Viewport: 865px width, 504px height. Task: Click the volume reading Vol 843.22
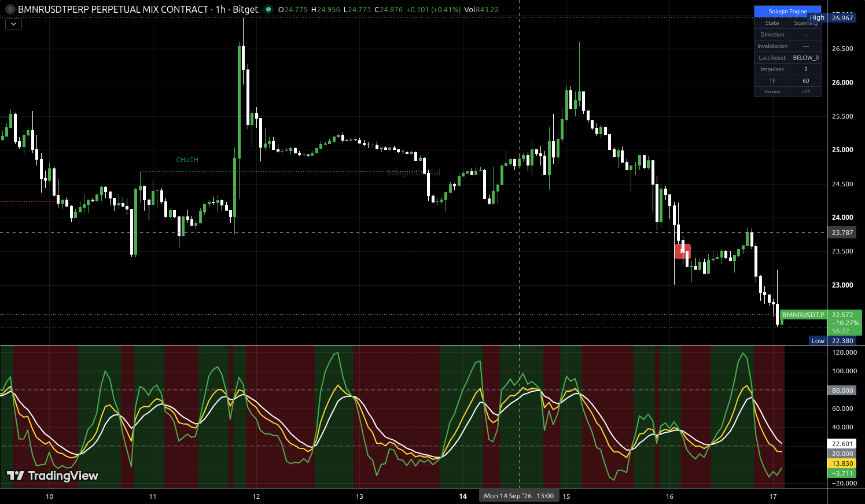(x=481, y=10)
